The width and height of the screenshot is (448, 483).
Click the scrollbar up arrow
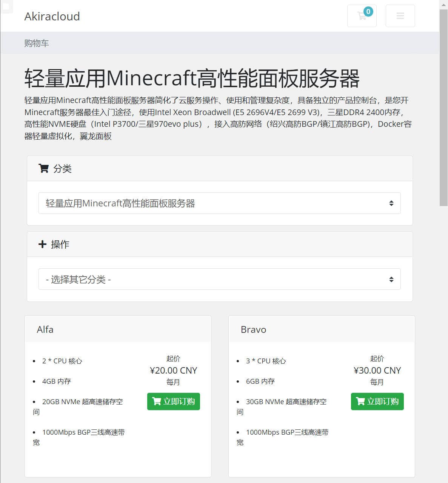(x=443, y=5)
